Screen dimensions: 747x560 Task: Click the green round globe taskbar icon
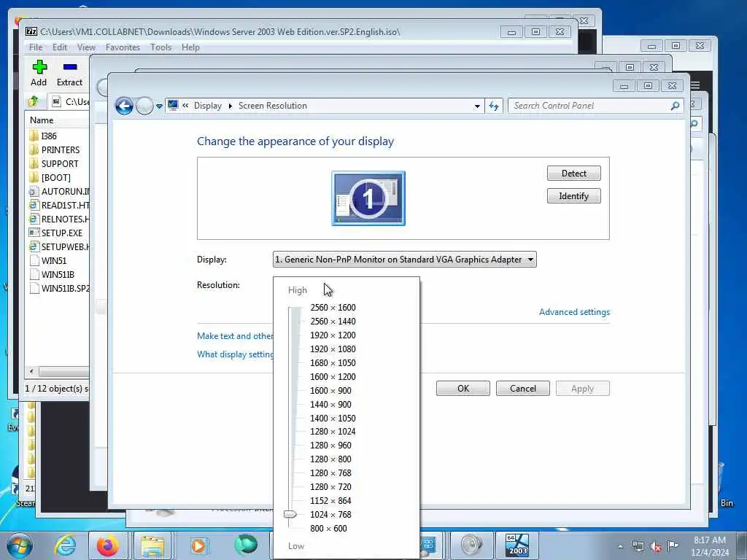246,545
